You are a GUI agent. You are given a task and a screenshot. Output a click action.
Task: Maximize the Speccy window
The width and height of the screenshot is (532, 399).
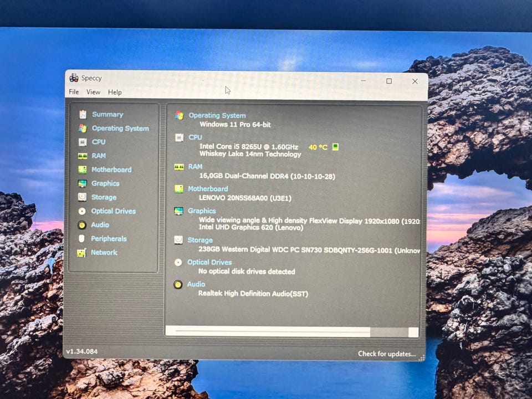389,81
